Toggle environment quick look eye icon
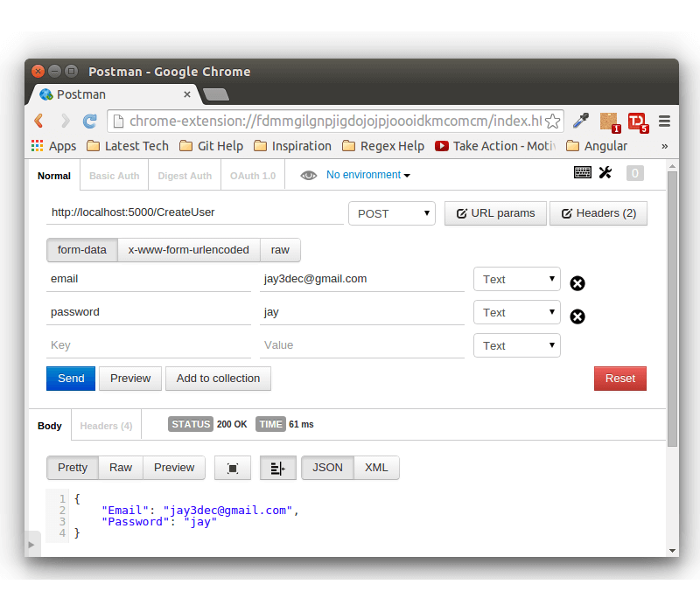The image size is (700, 612). click(309, 176)
